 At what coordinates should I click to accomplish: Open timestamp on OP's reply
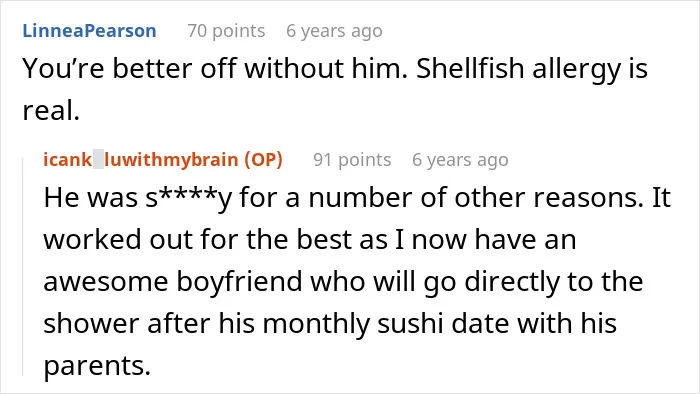pos(460,160)
